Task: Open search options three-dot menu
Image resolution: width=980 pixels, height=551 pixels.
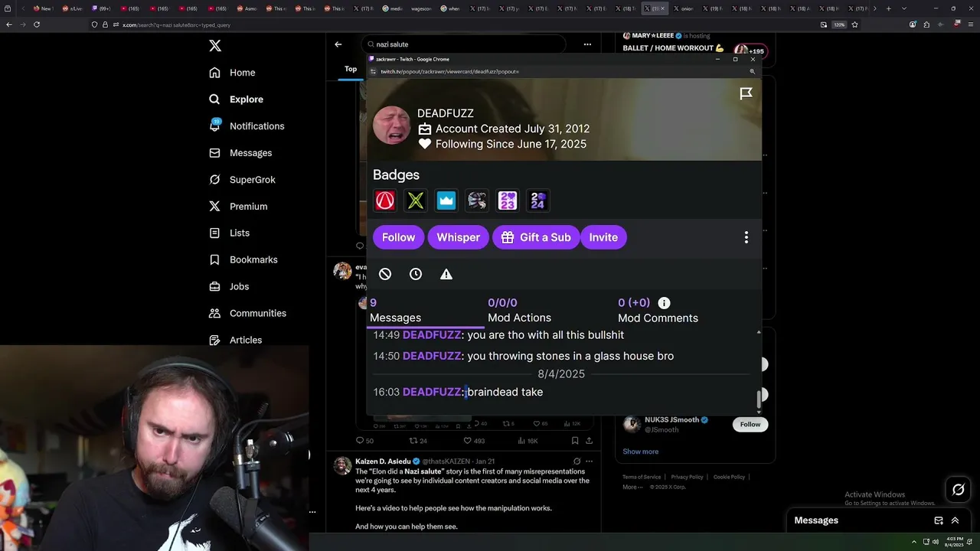Action: pos(587,44)
